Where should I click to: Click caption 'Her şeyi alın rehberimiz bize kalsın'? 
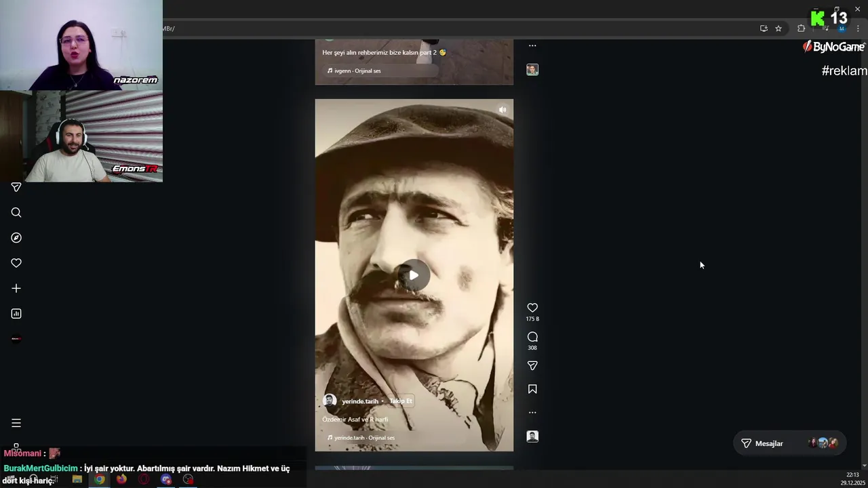[x=384, y=52]
